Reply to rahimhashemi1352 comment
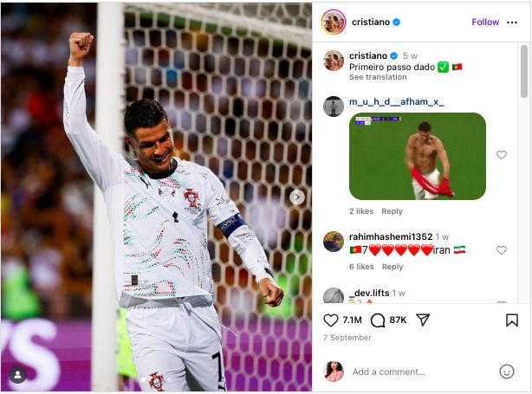The height and width of the screenshot is (394, 532). coord(393,267)
